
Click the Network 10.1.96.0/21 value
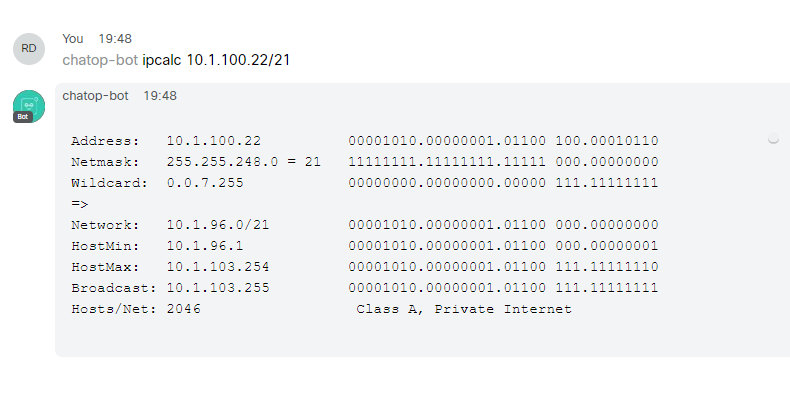tap(218, 225)
